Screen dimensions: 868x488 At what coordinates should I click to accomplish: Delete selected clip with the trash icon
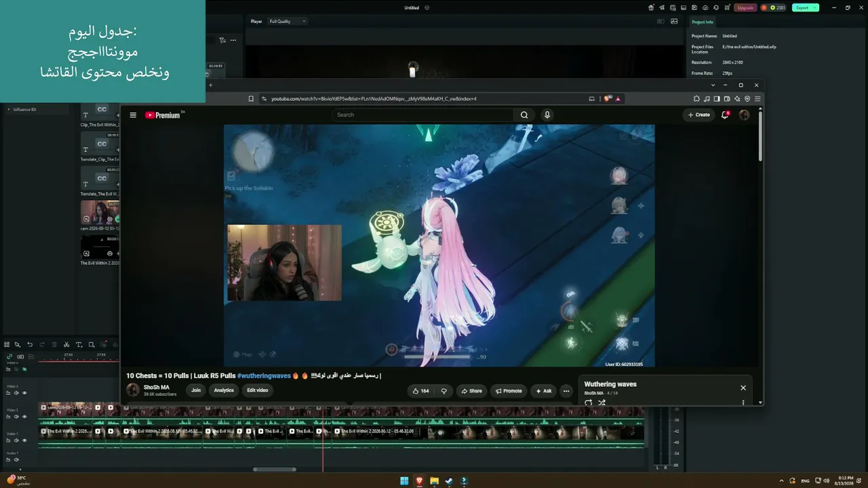54,344
